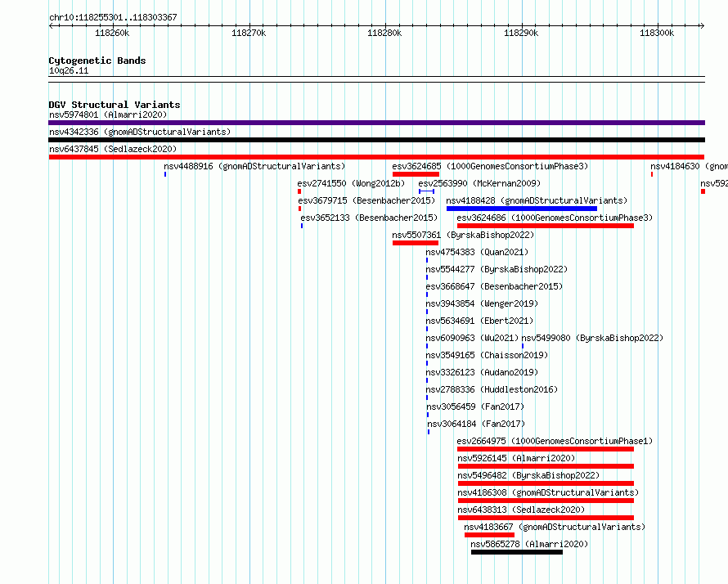Click the black bar under nsv5865278

(517, 552)
